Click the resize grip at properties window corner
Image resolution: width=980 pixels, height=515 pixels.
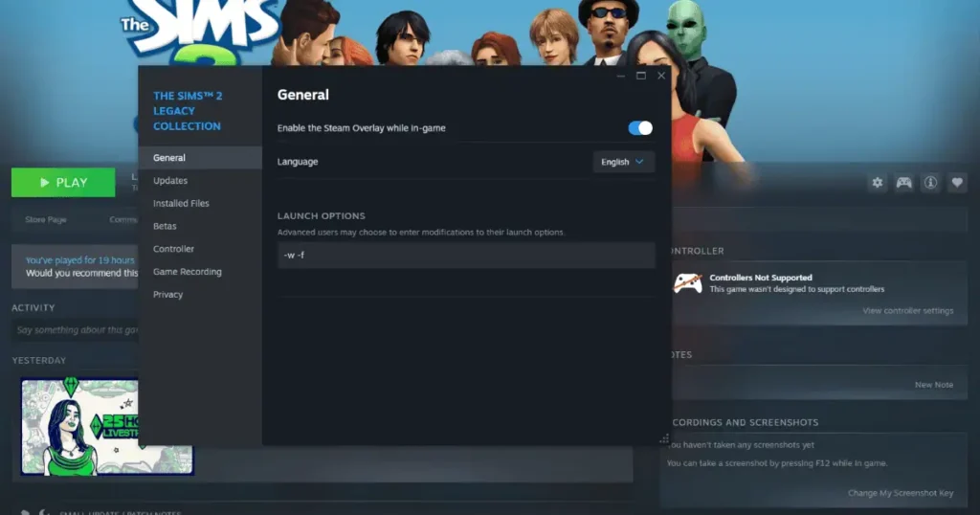[664, 438]
